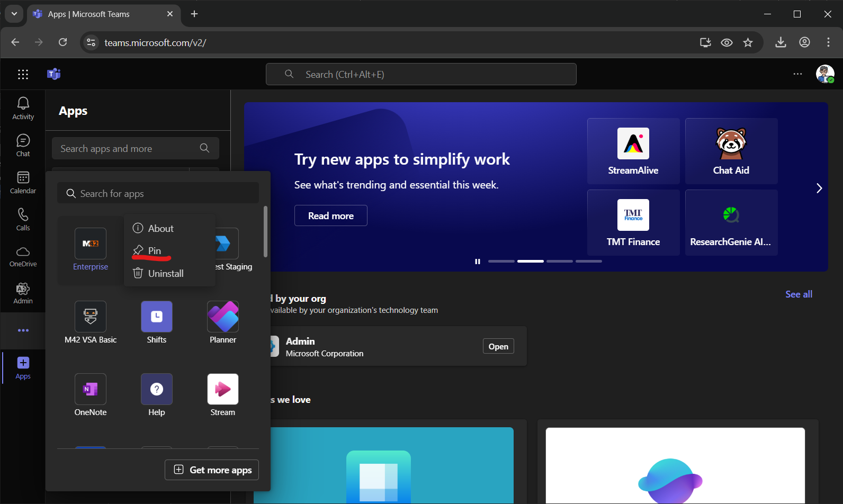Focus the Search apps and more field
The height and width of the screenshot is (504, 843).
[x=136, y=148]
